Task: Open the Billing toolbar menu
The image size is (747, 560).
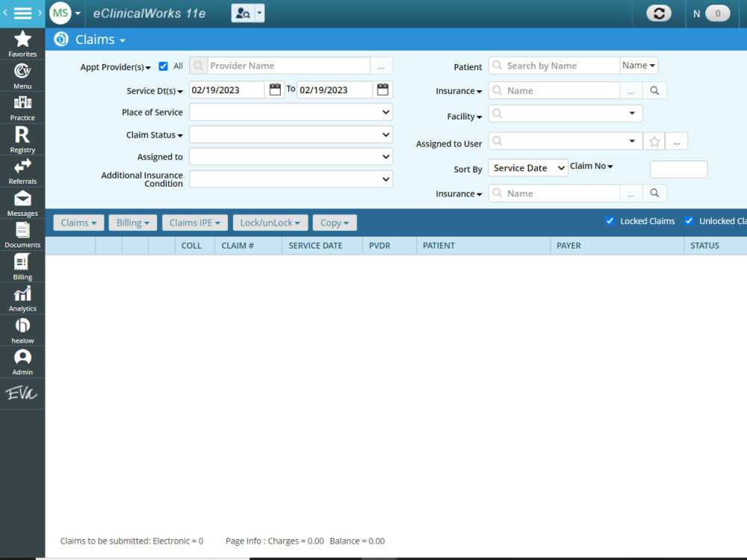Action: coord(133,223)
